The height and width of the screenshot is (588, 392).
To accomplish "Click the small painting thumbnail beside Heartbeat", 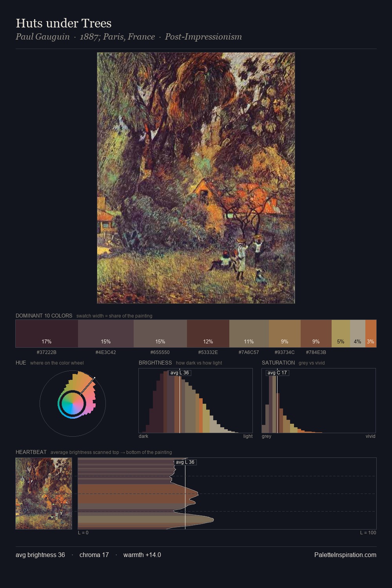I will click(x=44, y=494).
